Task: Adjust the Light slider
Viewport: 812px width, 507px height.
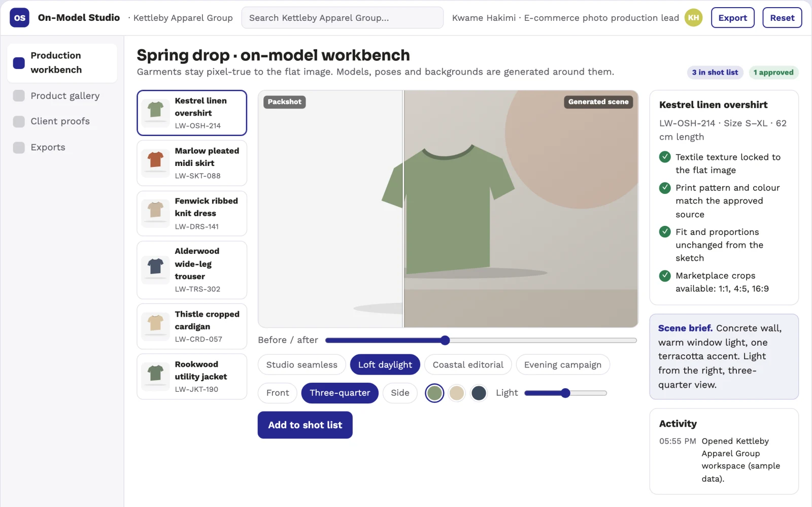Action: tap(566, 393)
